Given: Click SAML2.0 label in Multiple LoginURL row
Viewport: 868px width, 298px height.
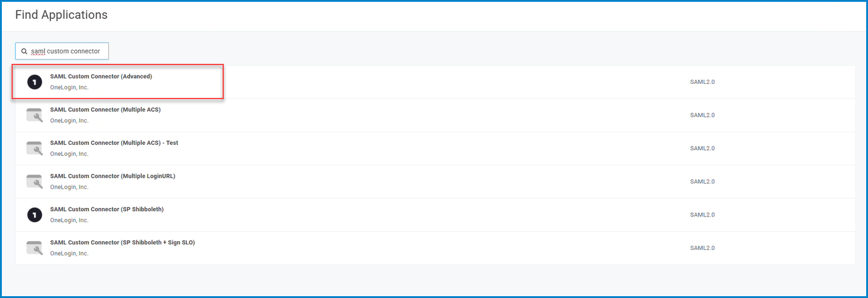Looking at the screenshot, I should pos(702,181).
